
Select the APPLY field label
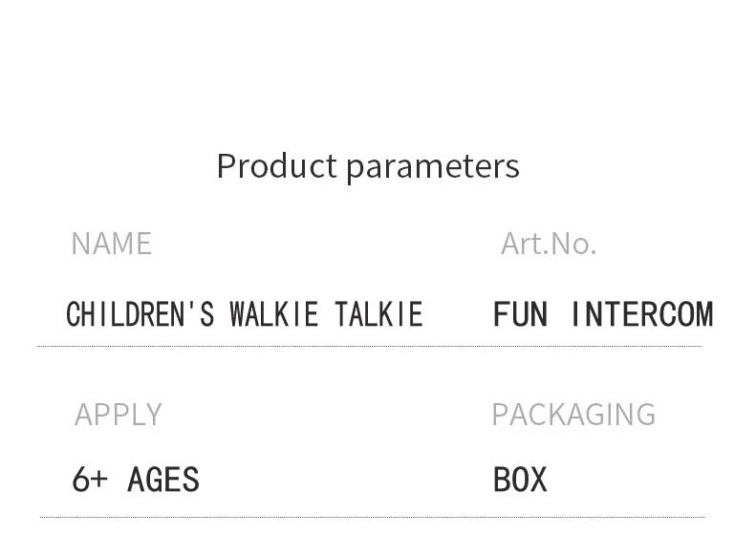[x=118, y=415]
